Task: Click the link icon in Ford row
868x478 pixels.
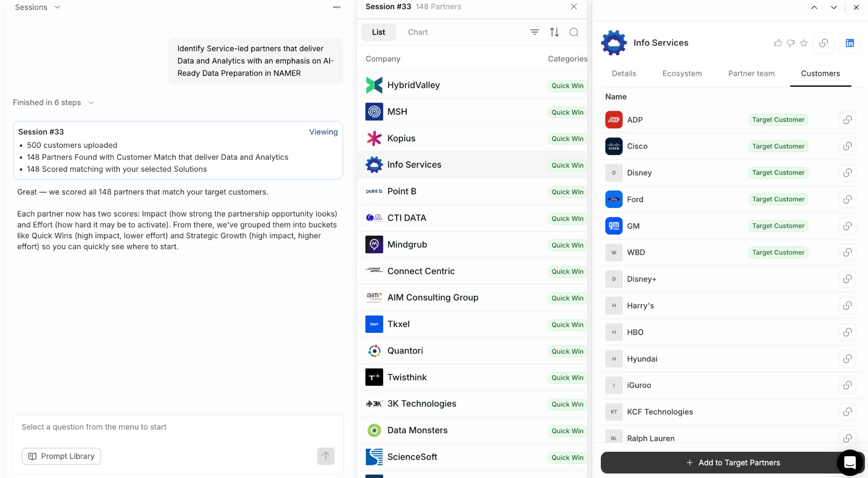Action: (x=848, y=199)
